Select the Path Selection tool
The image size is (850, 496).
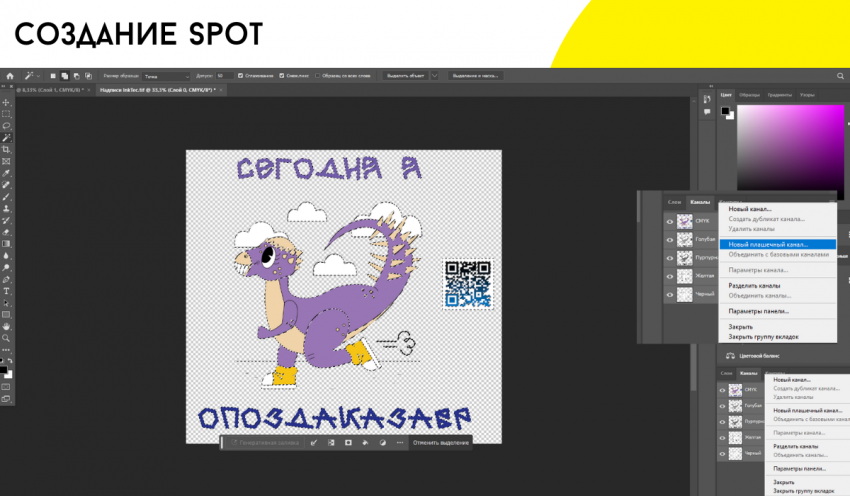(6, 302)
